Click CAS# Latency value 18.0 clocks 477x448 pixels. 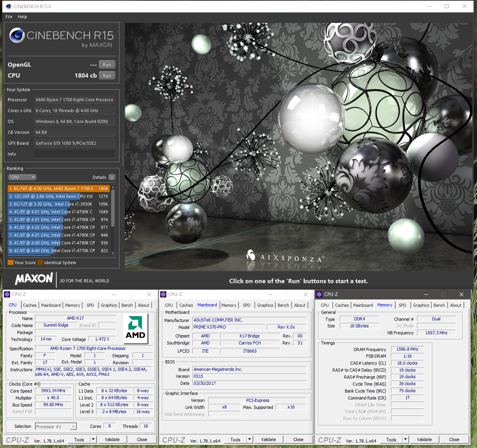click(x=407, y=363)
